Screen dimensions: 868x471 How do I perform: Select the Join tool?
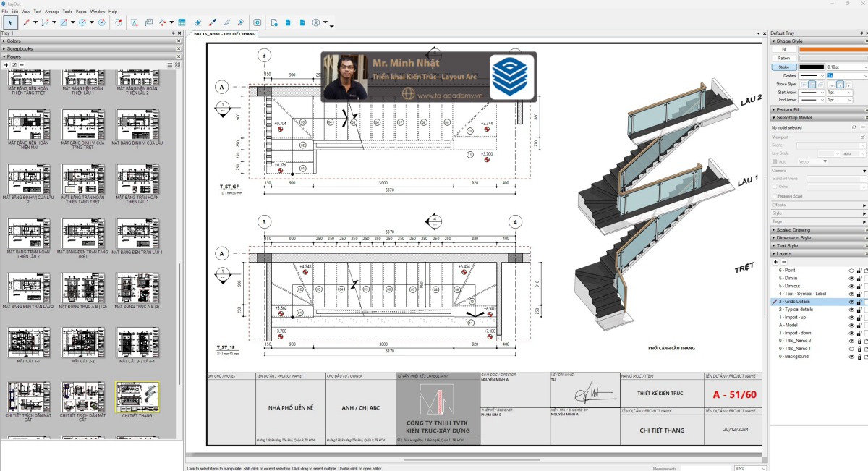[x=240, y=22]
